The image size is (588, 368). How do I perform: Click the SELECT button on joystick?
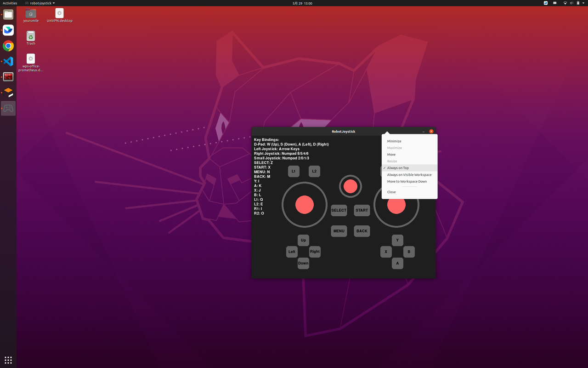point(339,210)
